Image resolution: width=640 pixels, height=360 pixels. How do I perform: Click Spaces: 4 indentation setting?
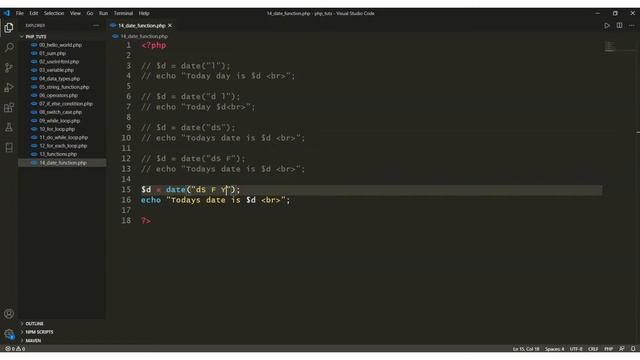coord(554,349)
